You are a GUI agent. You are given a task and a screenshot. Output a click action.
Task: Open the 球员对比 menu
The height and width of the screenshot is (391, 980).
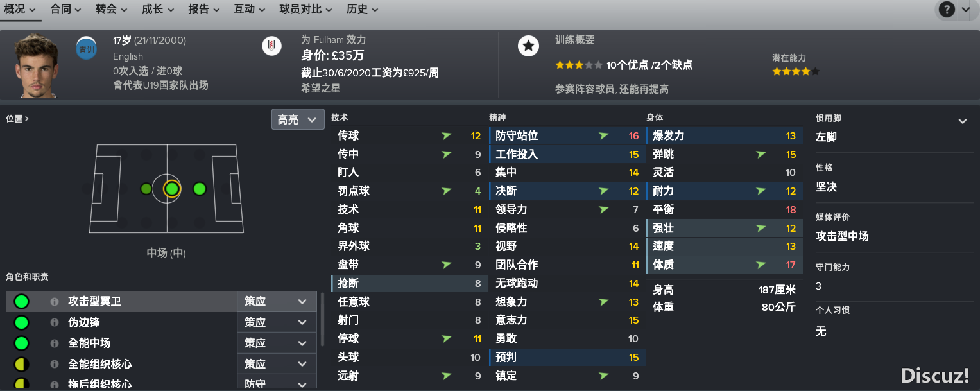(x=305, y=10)
